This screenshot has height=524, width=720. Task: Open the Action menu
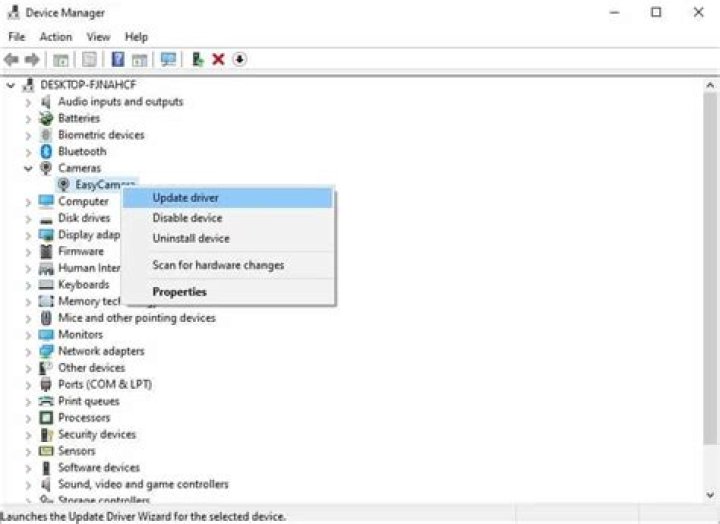click(56, 37)
